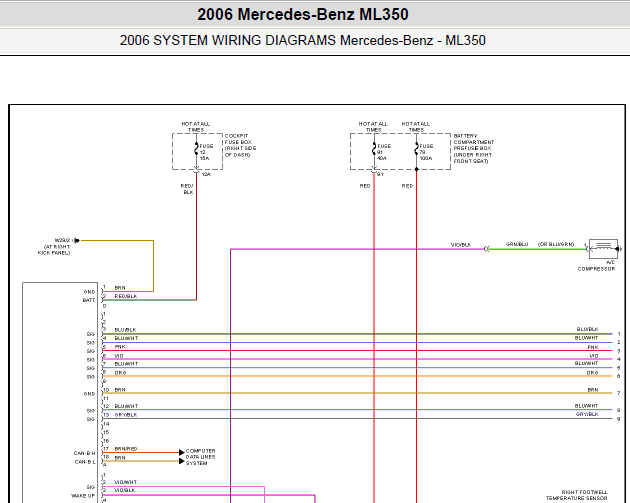
Task: Click the right-side 'VIO' label at terminal 4
Action: tap(594, 356)
